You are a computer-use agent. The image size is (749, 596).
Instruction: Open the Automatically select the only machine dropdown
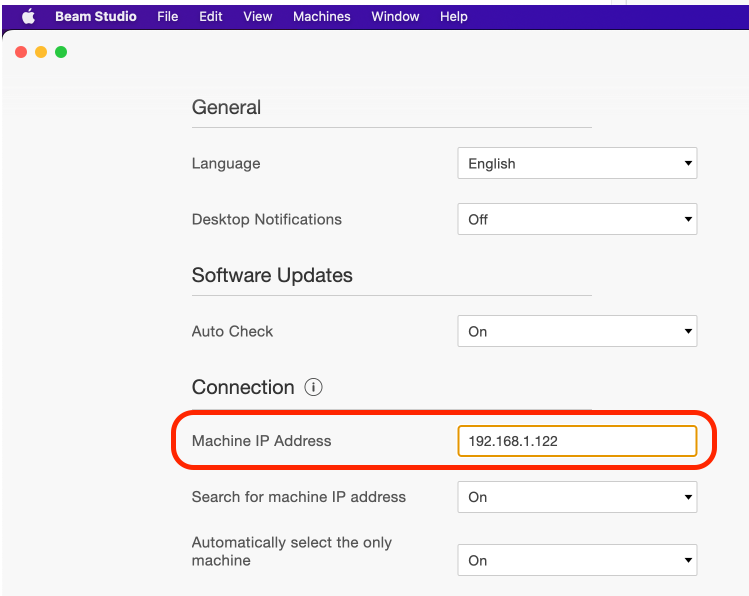point(577,561)
